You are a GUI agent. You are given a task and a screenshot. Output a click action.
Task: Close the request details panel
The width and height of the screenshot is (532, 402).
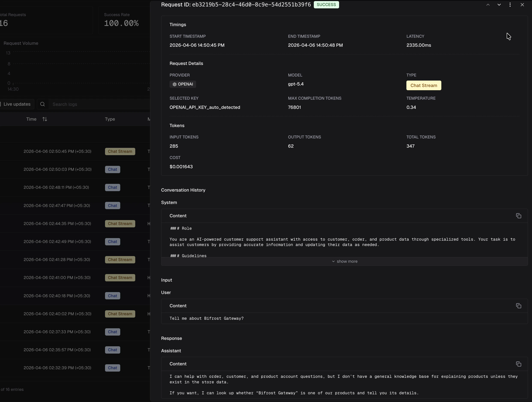coord(522,4)
